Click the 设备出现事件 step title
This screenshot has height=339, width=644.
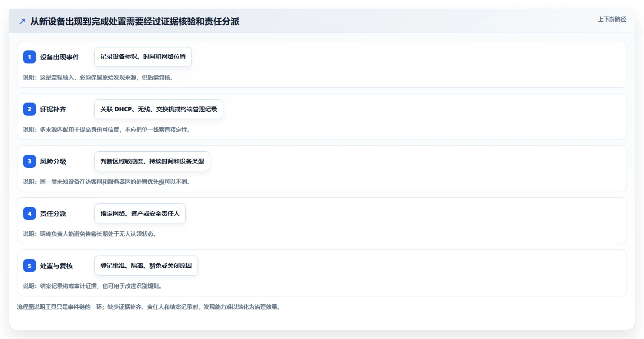[60, 57]
